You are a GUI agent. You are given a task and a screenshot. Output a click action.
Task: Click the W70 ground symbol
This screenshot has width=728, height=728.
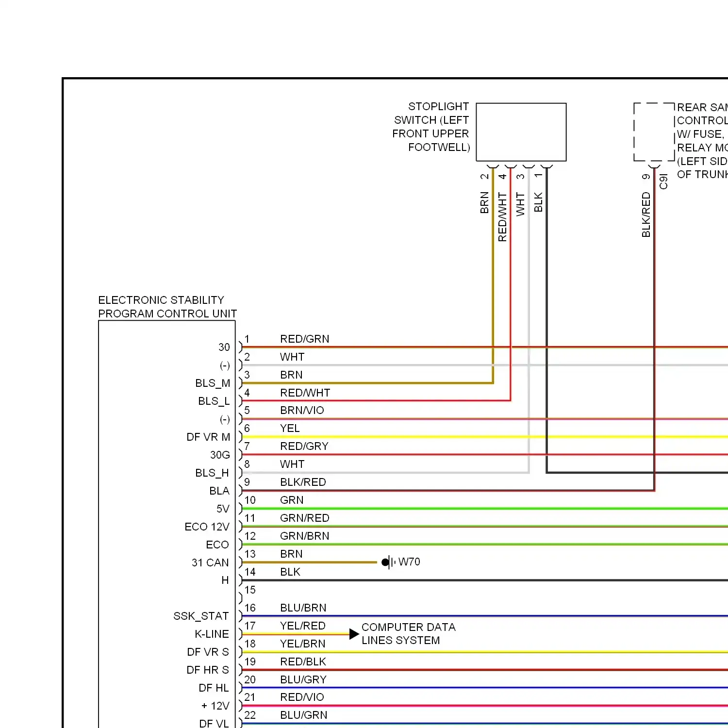(389, 563)
